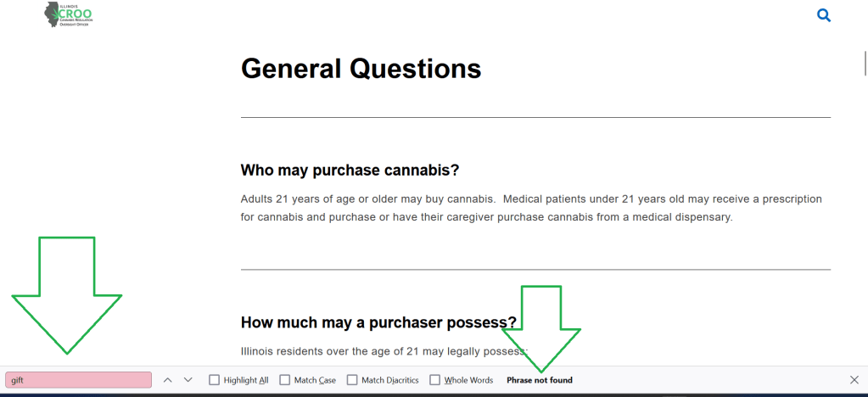Enable the Whole Words checkbox
Image resolution: width=868 pixels, height=397 pixels.
click(x=435, y=380)
